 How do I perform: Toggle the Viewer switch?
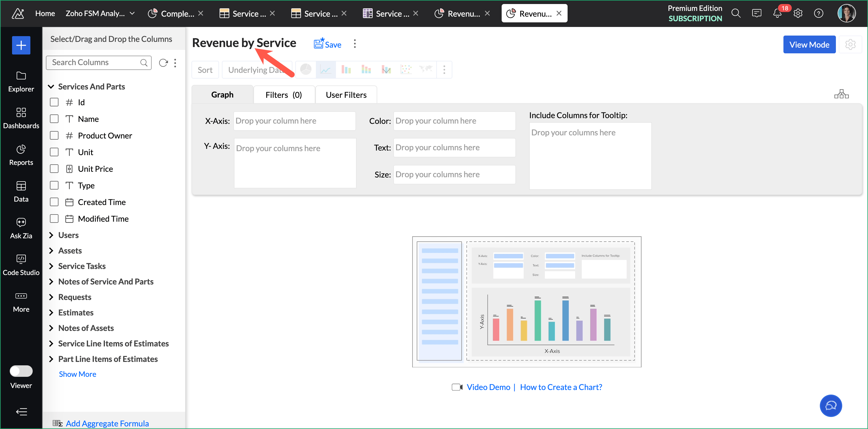pyautogui.click(x=21, y=371)
